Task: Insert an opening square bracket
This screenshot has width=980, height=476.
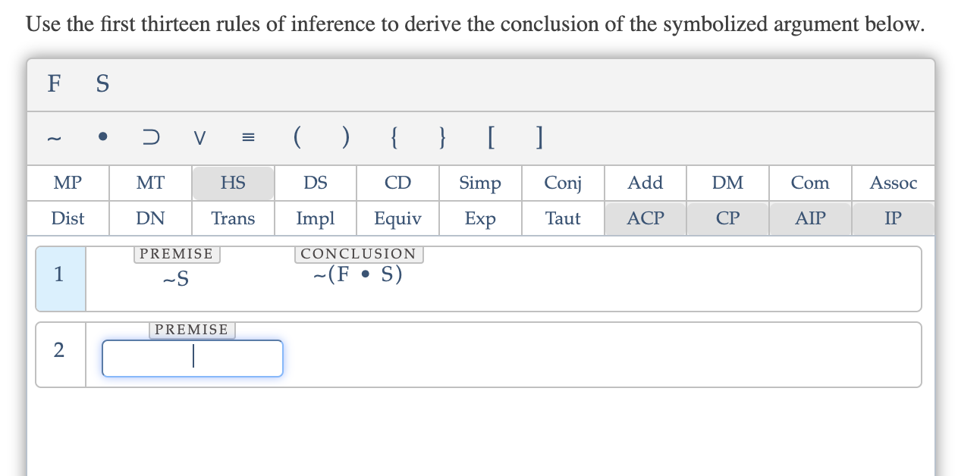Action: [491, 137]
